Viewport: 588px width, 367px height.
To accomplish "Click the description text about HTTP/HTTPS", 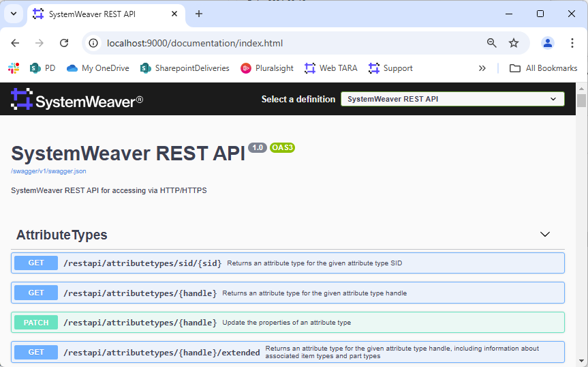I will (109, 190).
